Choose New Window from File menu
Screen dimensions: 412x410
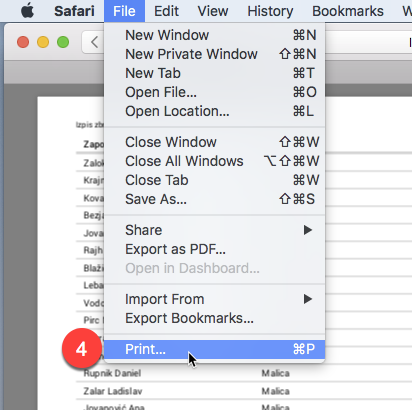click(x=215, y=35)
